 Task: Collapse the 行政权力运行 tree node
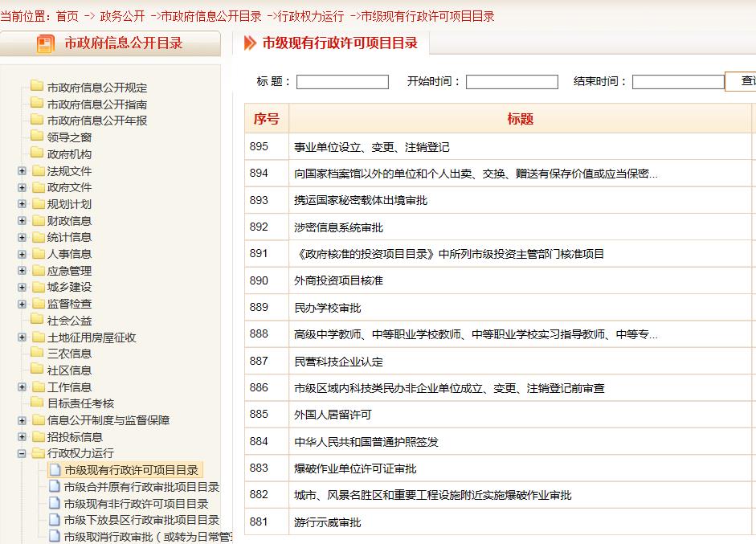tap(22, 453)
